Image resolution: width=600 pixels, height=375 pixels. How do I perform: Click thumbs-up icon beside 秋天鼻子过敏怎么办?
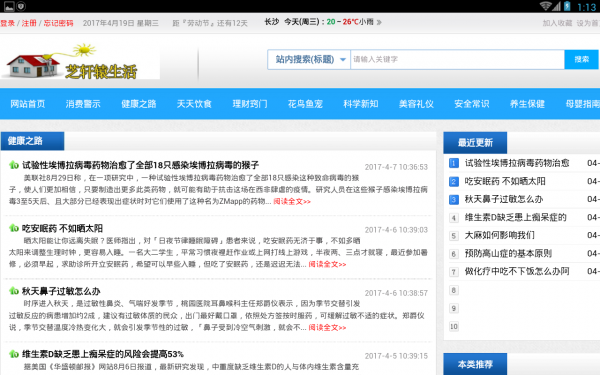[x=14, y=291]
